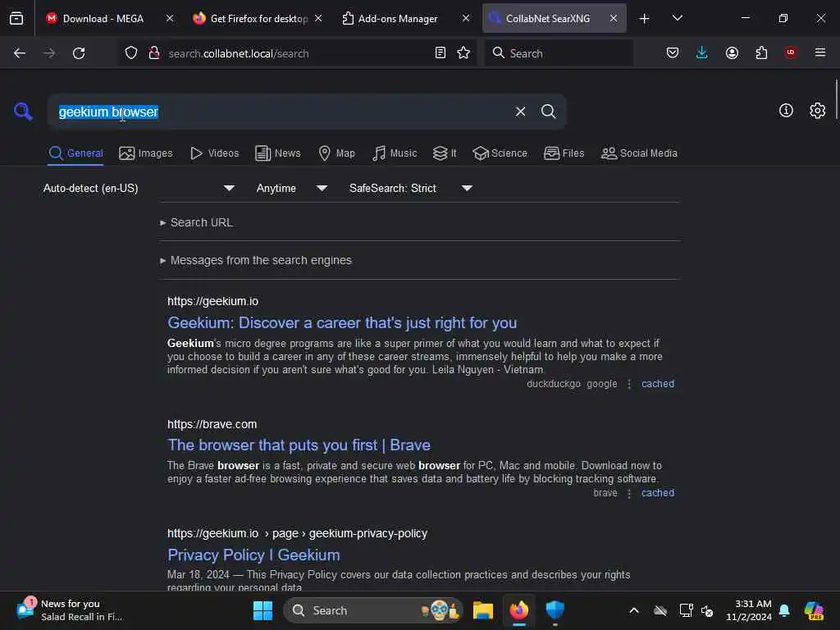List all tabs dropdown chevron

pyautogui.click(x=677, y=18)
